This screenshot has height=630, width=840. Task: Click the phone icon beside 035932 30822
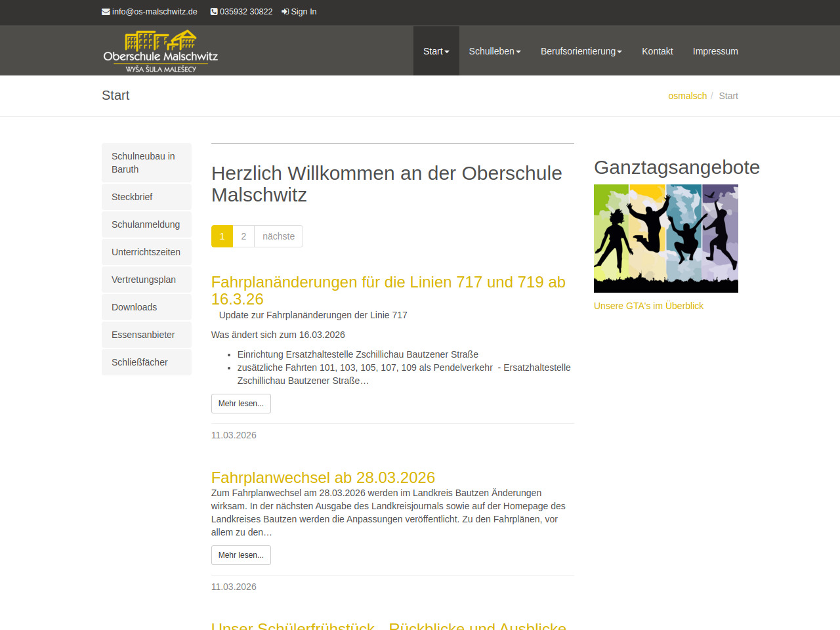214,12
